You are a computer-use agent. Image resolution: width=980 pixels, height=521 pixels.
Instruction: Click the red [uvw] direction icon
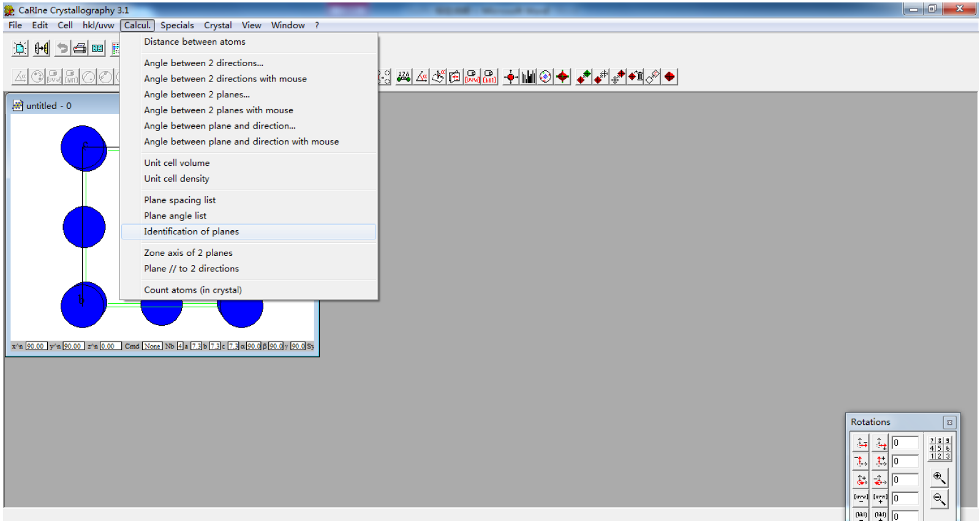click(x=472, y=77)
